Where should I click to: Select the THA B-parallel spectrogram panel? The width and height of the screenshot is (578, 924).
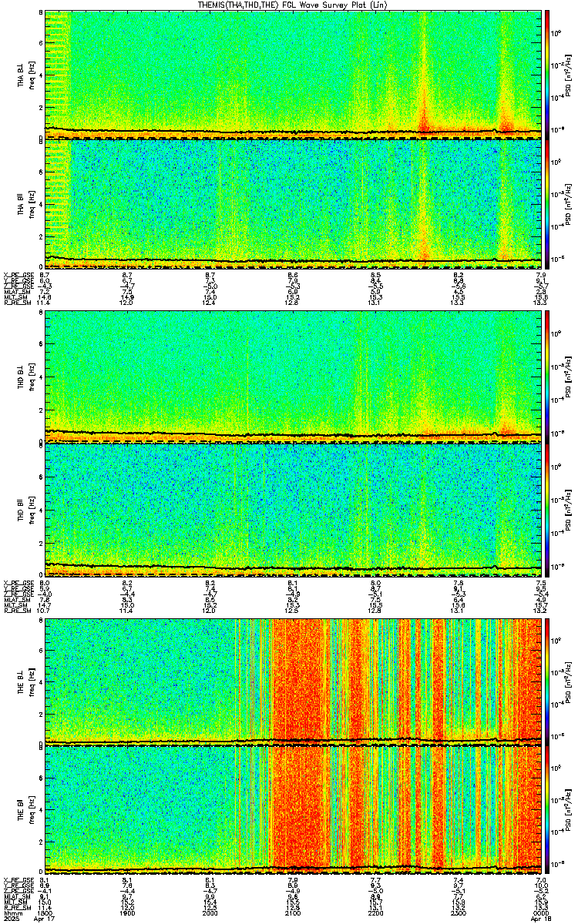coord(293,203)
